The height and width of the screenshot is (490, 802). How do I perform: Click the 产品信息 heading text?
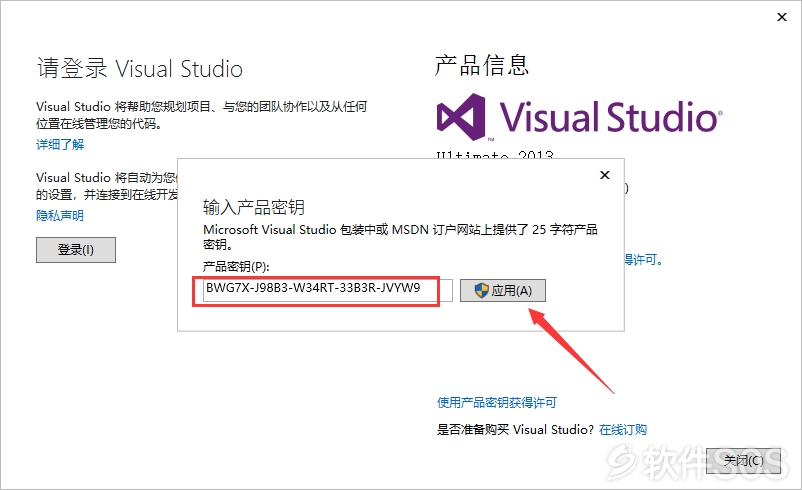click(481, 65)
